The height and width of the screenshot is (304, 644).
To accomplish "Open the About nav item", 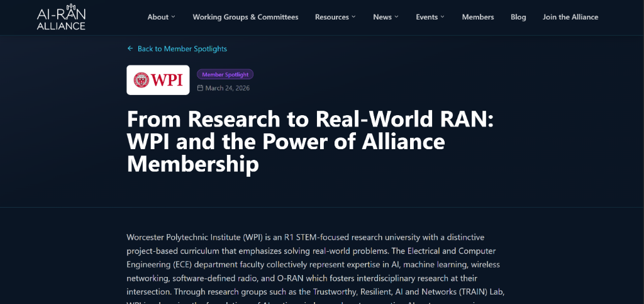I will (x=158, y=17).
